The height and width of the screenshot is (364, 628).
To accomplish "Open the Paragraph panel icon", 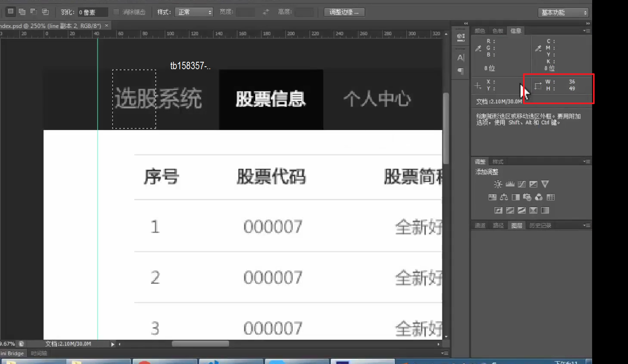I will click(x=461, y=71).
